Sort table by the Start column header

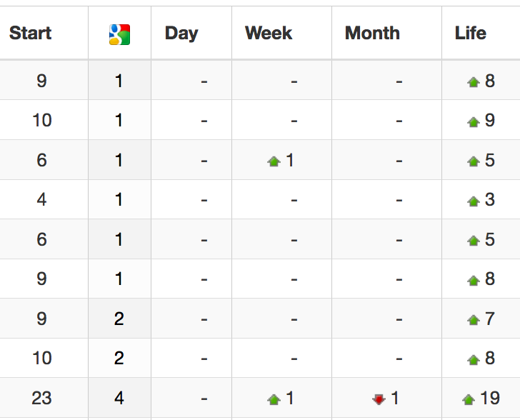pos(30,33)
